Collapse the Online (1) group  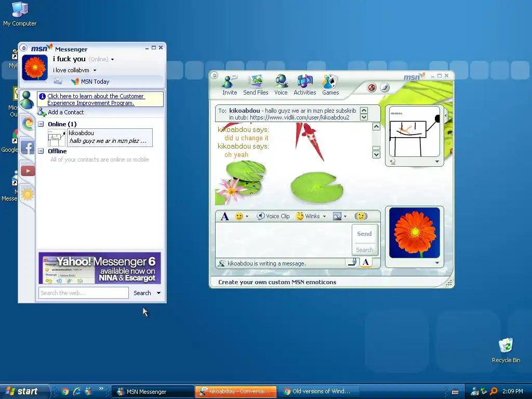[41, 124]
